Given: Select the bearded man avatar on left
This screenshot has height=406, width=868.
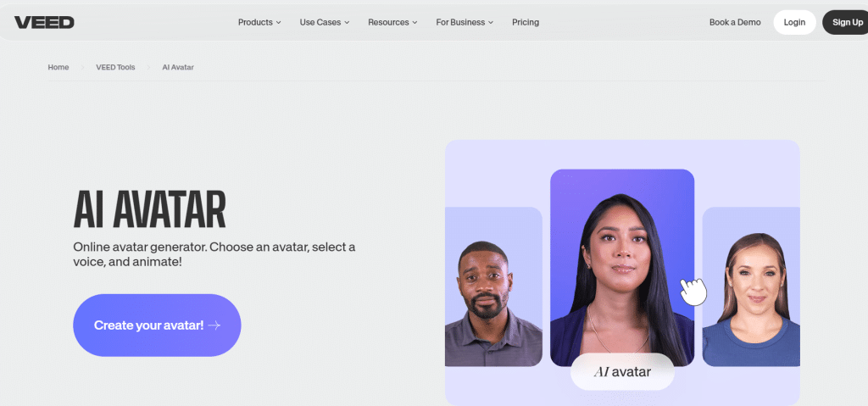Looking at the screenshot, I should point(492,288).
